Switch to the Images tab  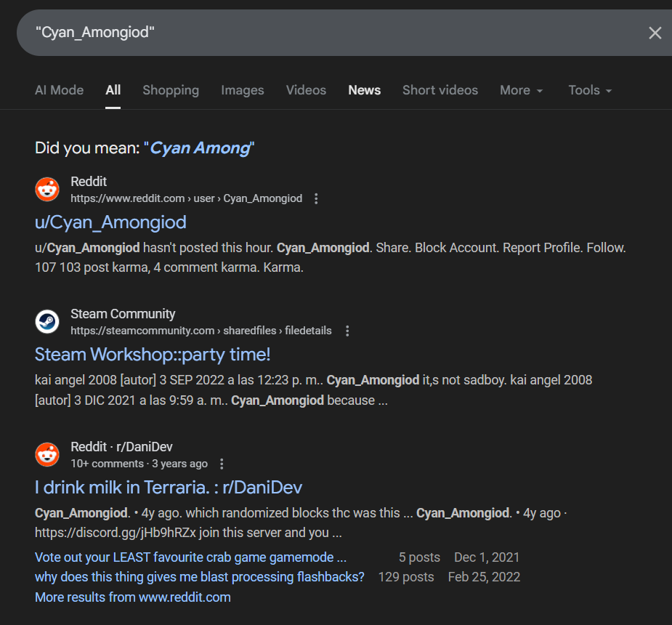(x=242, y=90)
